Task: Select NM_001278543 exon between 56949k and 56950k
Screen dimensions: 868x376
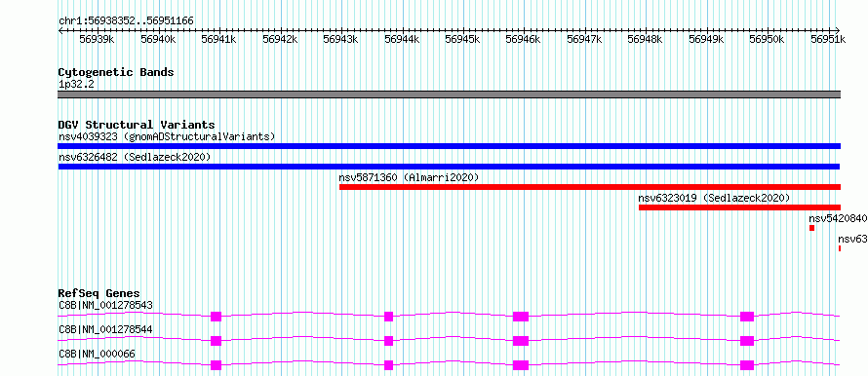Action: click(747, 317)
